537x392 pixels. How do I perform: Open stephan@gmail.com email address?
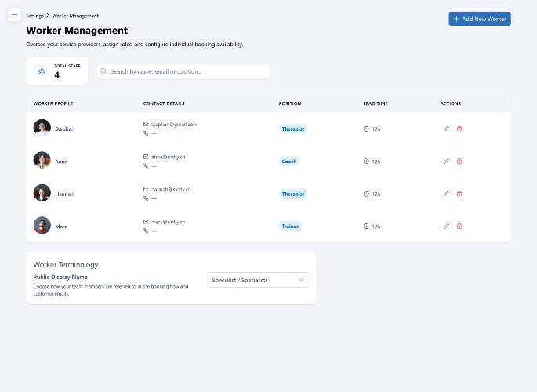tap(174, 125)
